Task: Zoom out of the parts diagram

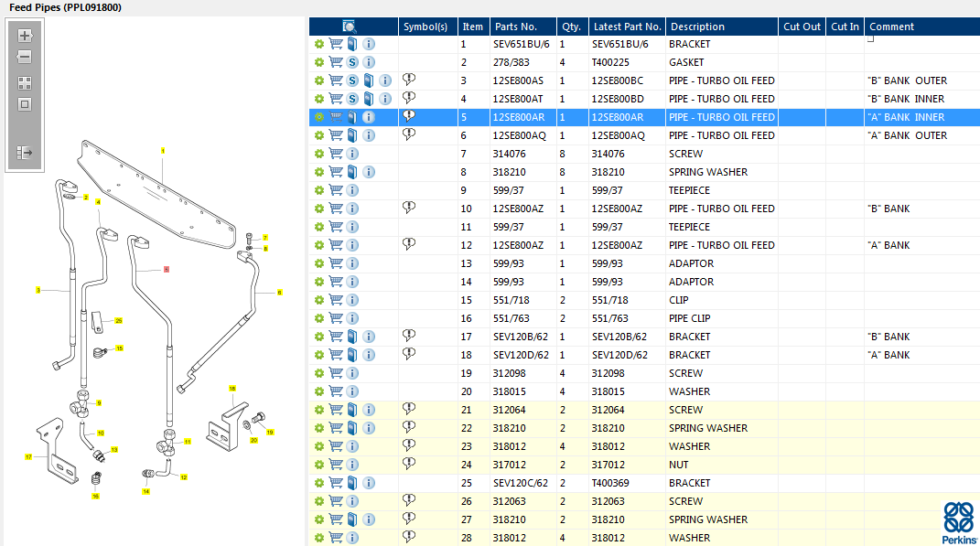Action: click(25, 57)
